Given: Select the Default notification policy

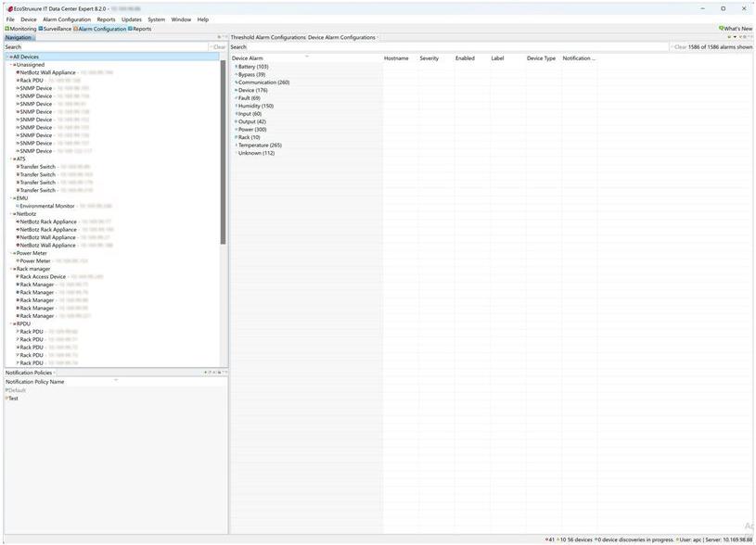Looking at the screenshot, I should 17,390.
